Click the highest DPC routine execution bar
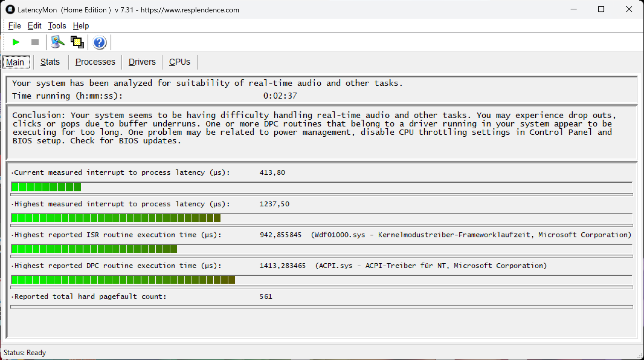The width and height of the screenshot is (644, 360). pyautogui.click(x=321, y=280)
